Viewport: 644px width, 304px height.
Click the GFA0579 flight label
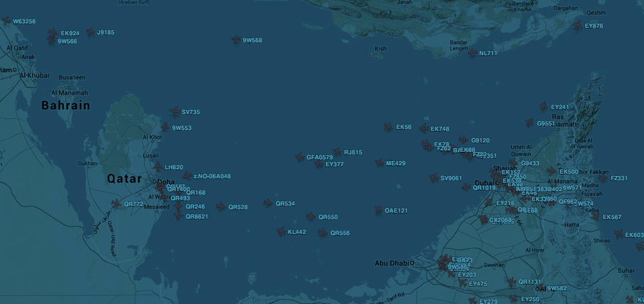coord(319,157)
